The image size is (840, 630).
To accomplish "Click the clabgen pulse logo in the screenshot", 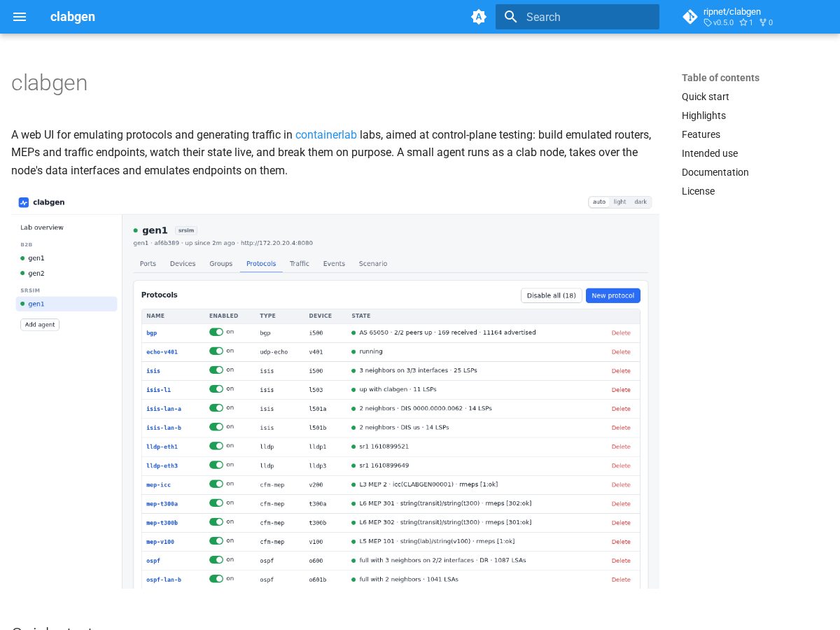I will (x=24, y=202).
